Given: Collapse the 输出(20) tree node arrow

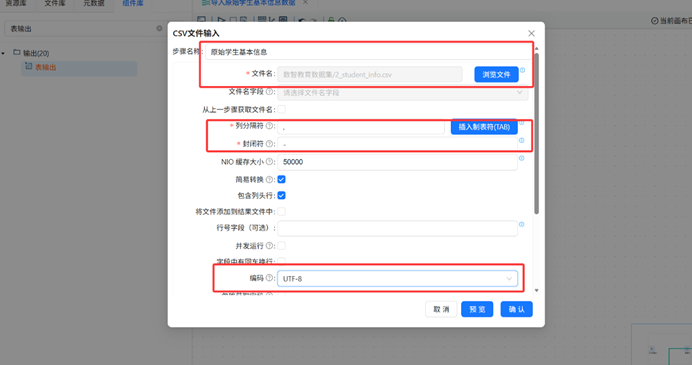Looking at the screenshot, I should [3, 53].
